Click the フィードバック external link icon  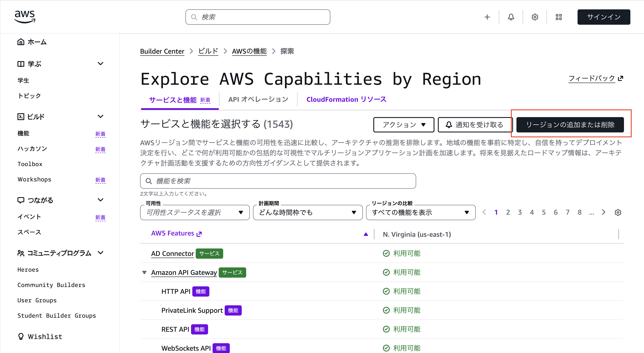point(621,79)
